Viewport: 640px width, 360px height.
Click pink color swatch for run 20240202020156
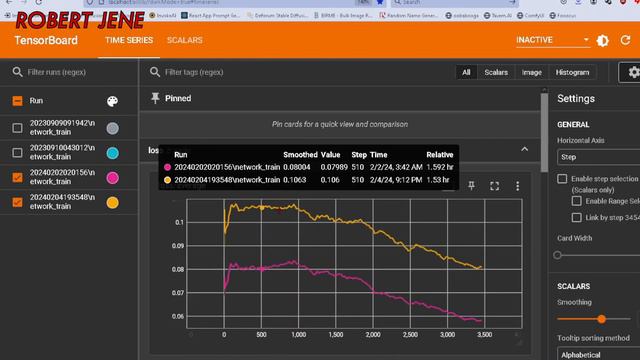coord(113,178)
